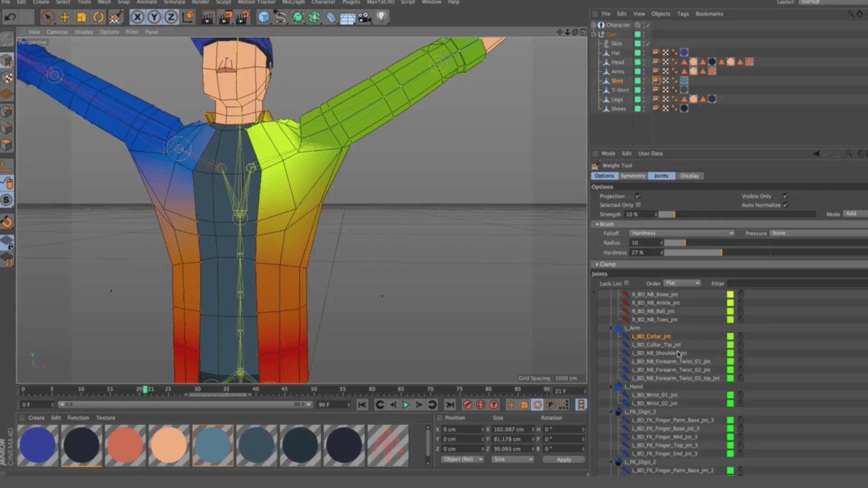
Task: Disable Auto Normalize
Action: pyautogui.click(x=786, y=205)
